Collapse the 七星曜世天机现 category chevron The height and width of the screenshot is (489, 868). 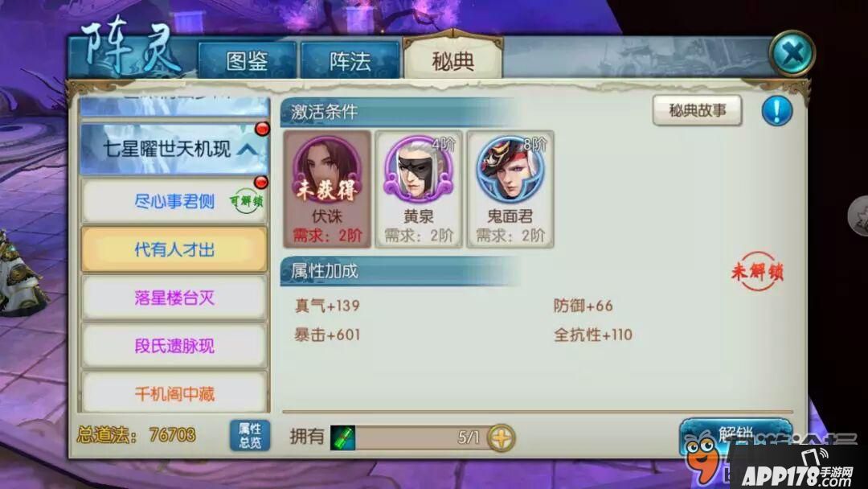[x=248, y=149]
